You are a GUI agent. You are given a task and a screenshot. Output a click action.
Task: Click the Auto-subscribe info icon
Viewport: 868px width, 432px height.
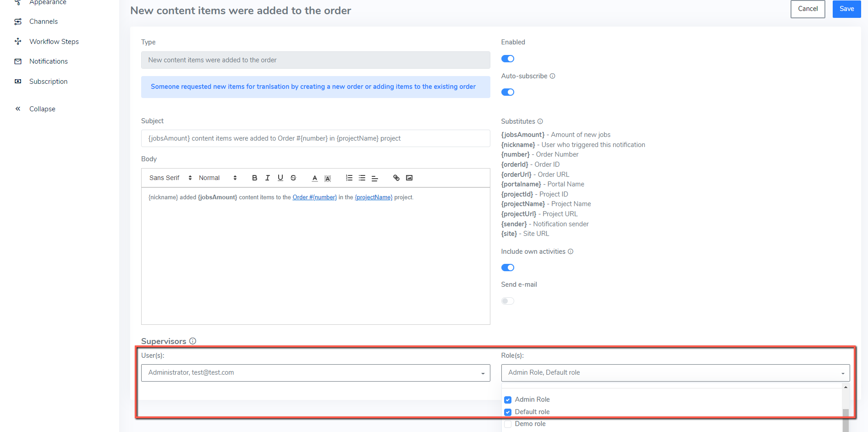click(x=553, y=76)
